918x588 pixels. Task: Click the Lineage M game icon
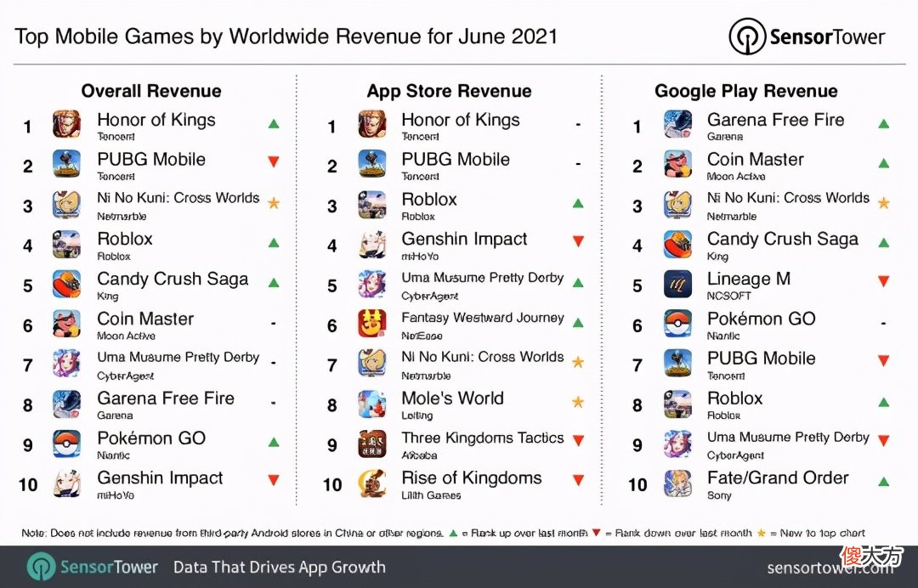[677, 284]
